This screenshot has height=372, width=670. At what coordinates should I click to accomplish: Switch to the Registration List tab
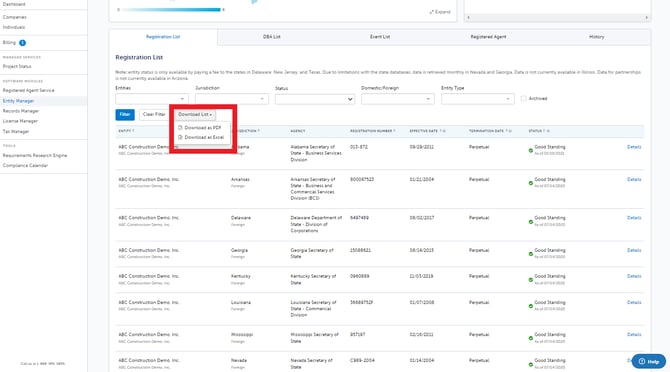(x=163, y=37)
